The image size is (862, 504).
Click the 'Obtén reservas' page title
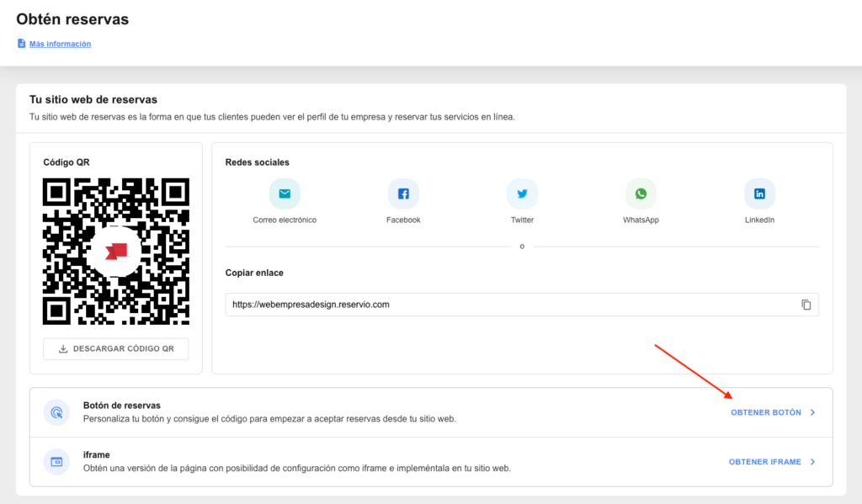72,19
